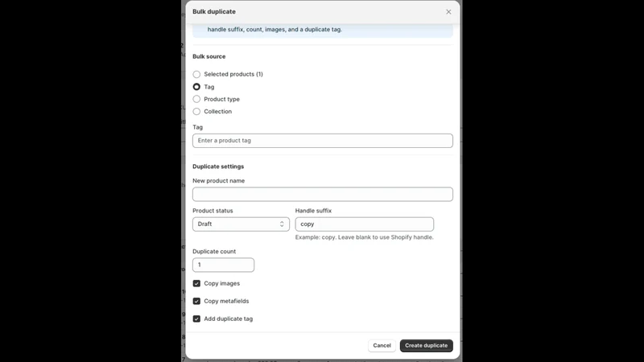This screenshot has height=362, width=644.
Task: Choose Tag as bulk source
Action: click(x=196, y=87)
